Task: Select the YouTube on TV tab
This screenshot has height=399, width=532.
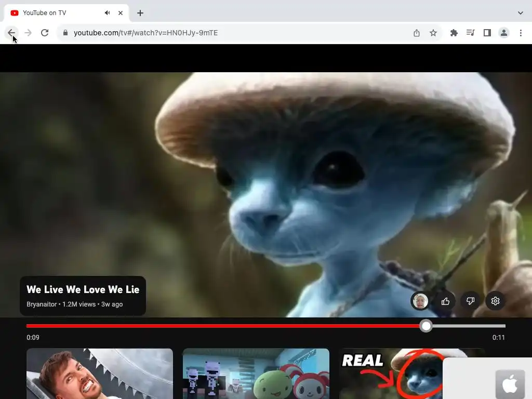Action: [66, 13]
